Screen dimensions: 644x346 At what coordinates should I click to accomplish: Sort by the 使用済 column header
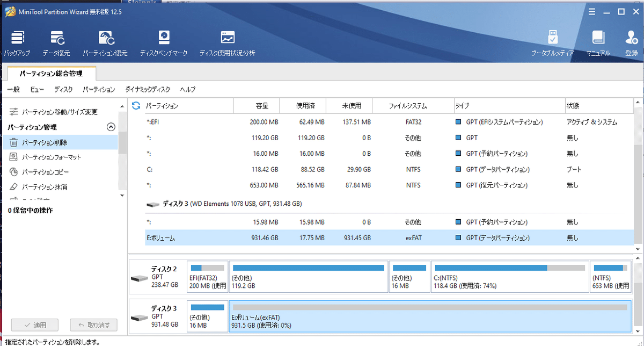303,106
